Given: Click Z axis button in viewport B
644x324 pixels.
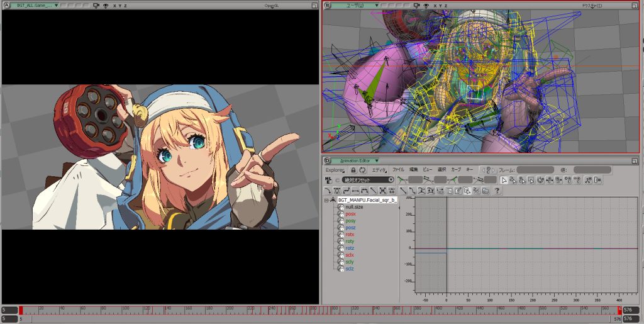Looking at the screenshot, I should [446, 6].
